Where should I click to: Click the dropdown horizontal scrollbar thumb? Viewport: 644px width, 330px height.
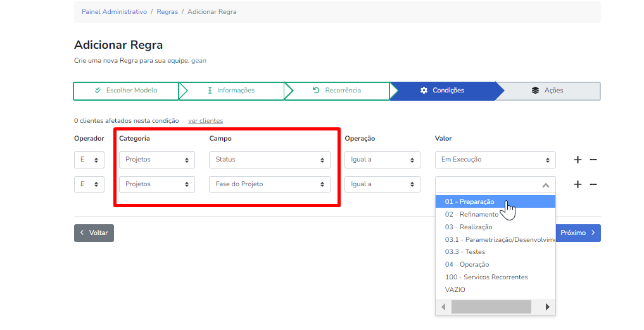[x=491, y=307]
